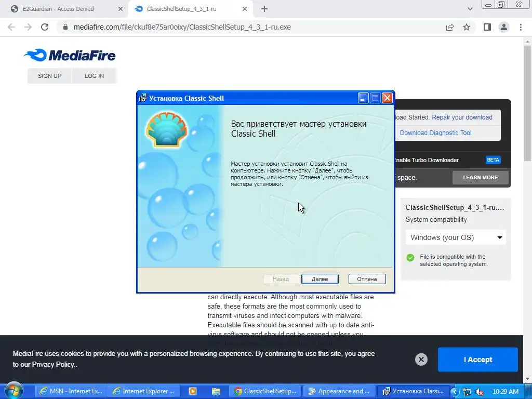This screenshot has width=532, height=399.
Task: Click LOG IN on MediaFire
Action: point(95,76)
